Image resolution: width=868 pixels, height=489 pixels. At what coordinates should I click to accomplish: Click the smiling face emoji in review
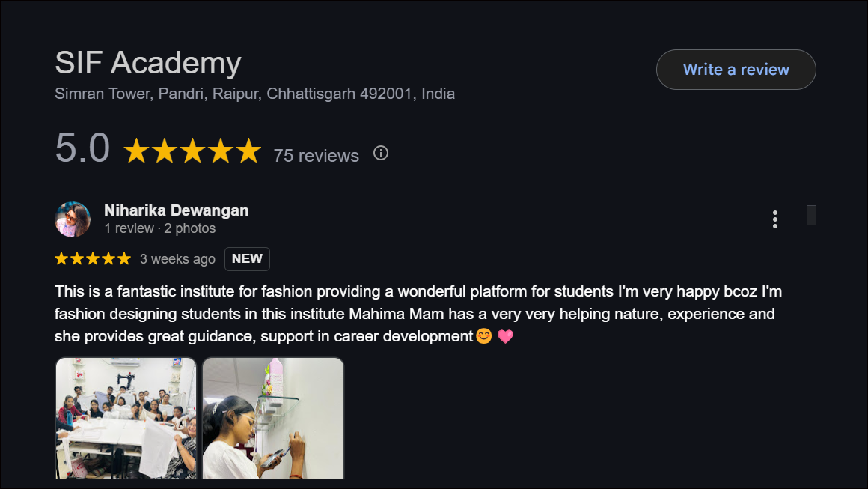(x=484, y=336)
